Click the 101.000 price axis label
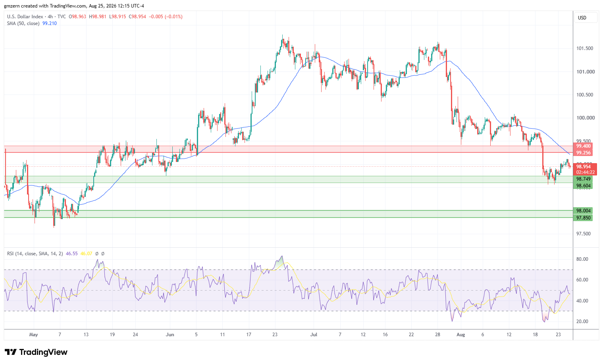The image size is (603, 364). point(586,72)
